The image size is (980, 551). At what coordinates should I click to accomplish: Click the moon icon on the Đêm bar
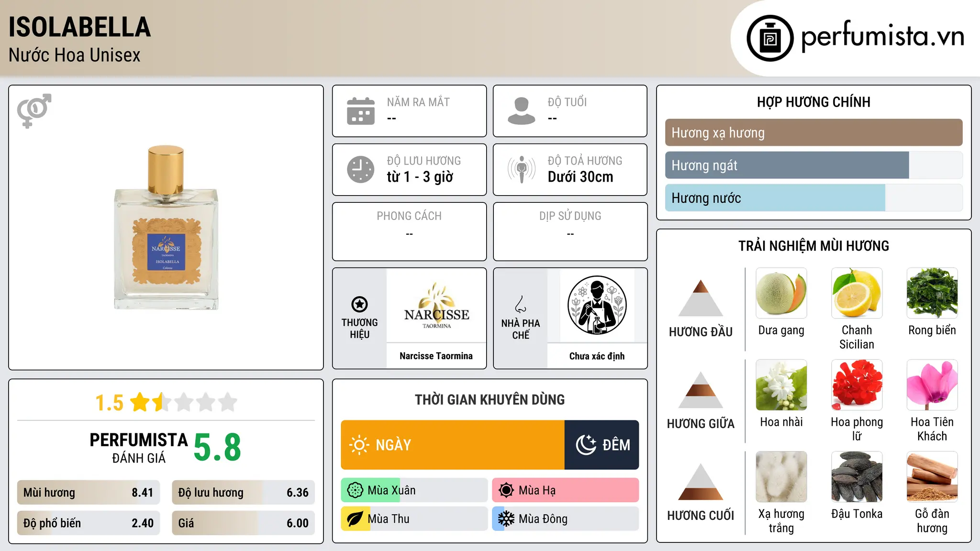coord(586,445)
